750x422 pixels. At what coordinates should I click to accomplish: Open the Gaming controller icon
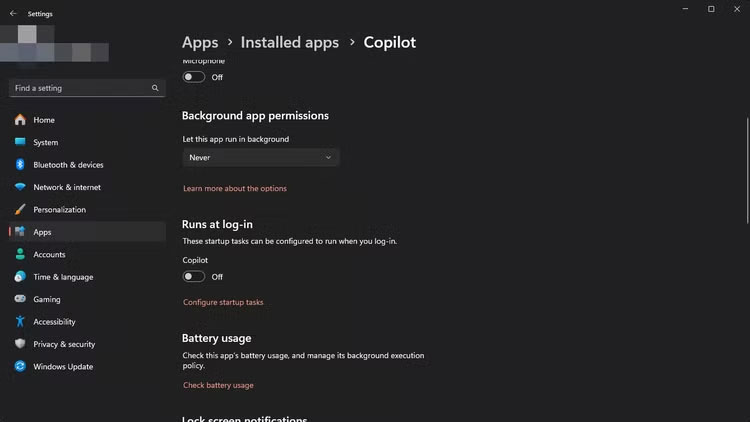click(20, 299)
